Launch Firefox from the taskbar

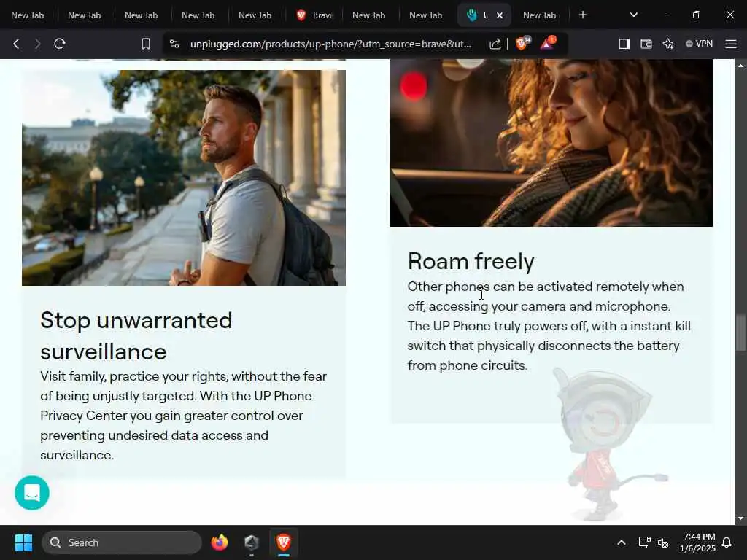pyautogui.click(x=219, y=542)
